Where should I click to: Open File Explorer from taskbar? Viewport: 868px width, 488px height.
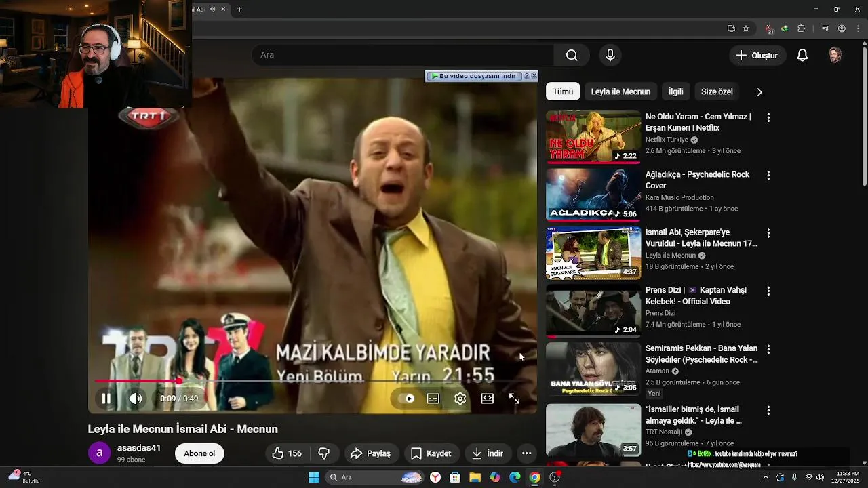pos(475,477)
